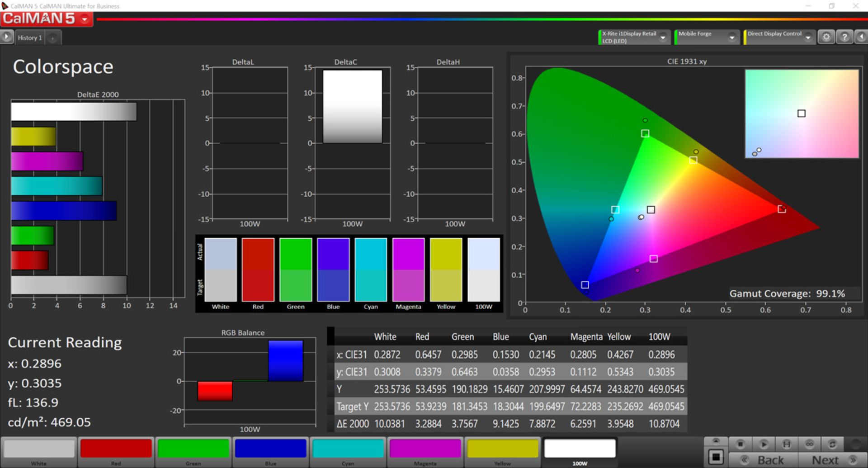Click the black measurement window square icon
This screenshot has width=868, height=468.
[x=717, y=456]
